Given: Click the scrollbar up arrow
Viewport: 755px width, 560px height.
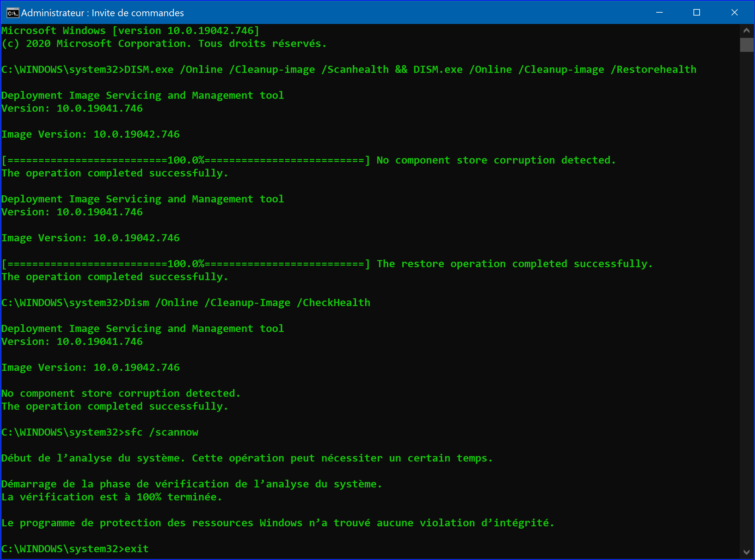Looking at the screenshot, I should pos(746,30).
